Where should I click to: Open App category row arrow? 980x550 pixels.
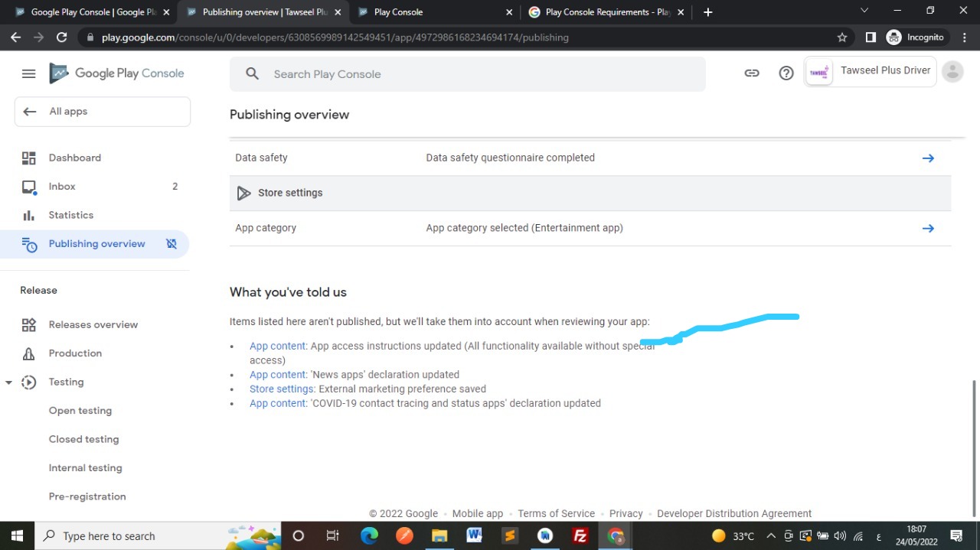tap(928, 228)
